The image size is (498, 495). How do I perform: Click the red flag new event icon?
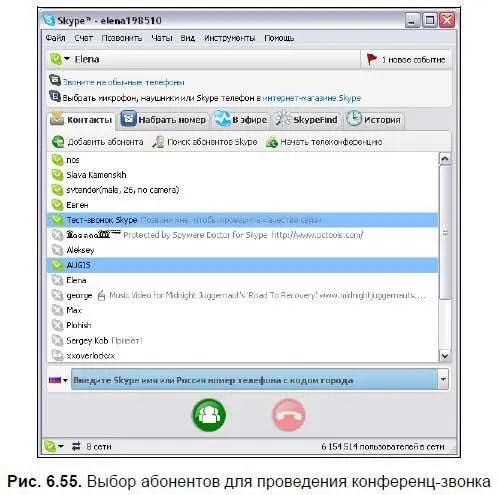click(371, 59)
